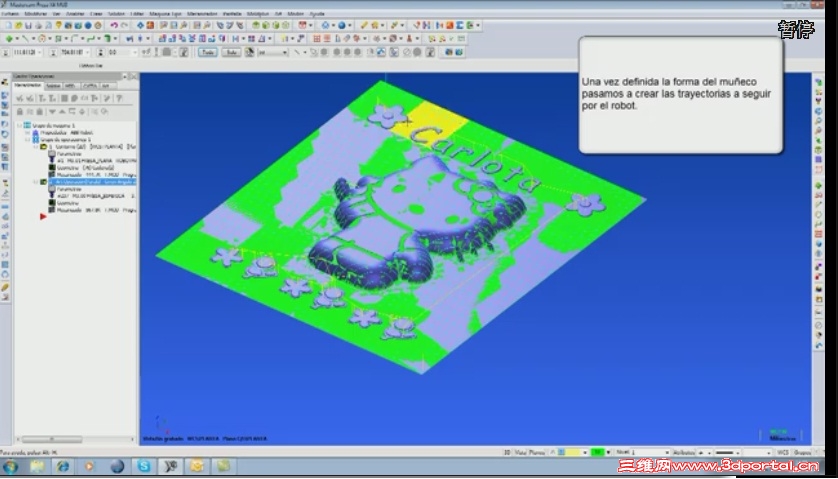Regenerate all selected operations
838x479 pixels.
(42, 98)
